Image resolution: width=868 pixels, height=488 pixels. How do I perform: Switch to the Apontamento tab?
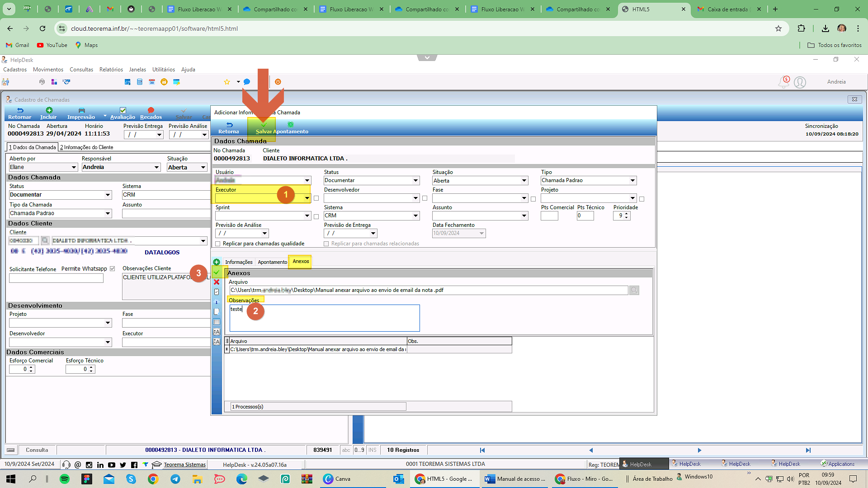272,262
